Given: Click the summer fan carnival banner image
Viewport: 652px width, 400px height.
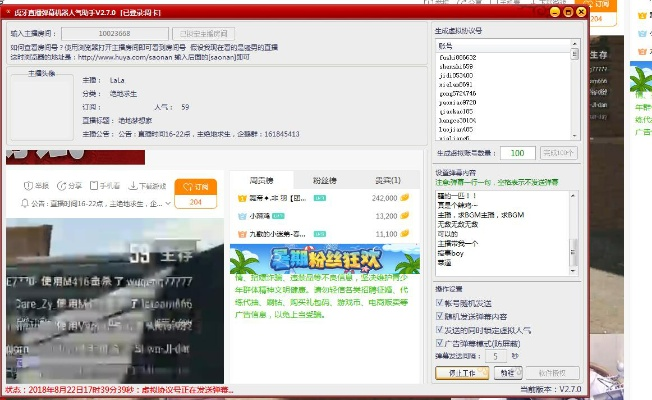Looking at the screenshot, I should [325, 259].
